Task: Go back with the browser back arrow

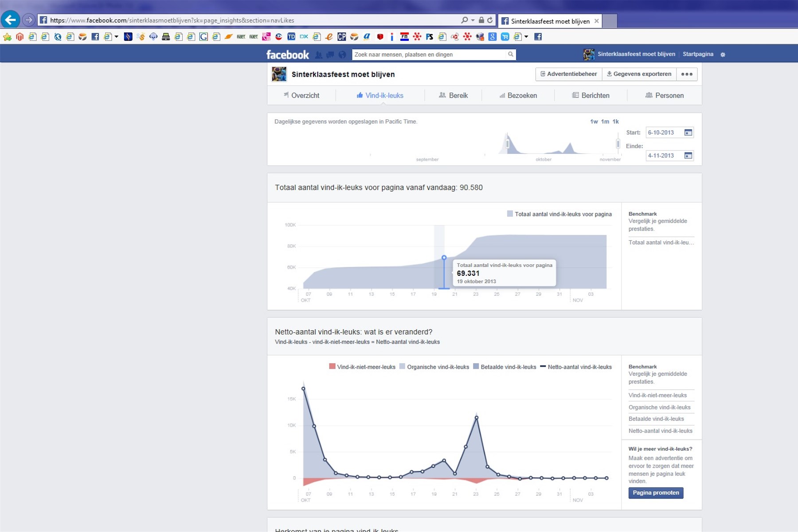Action: click(x=10, y=20)
